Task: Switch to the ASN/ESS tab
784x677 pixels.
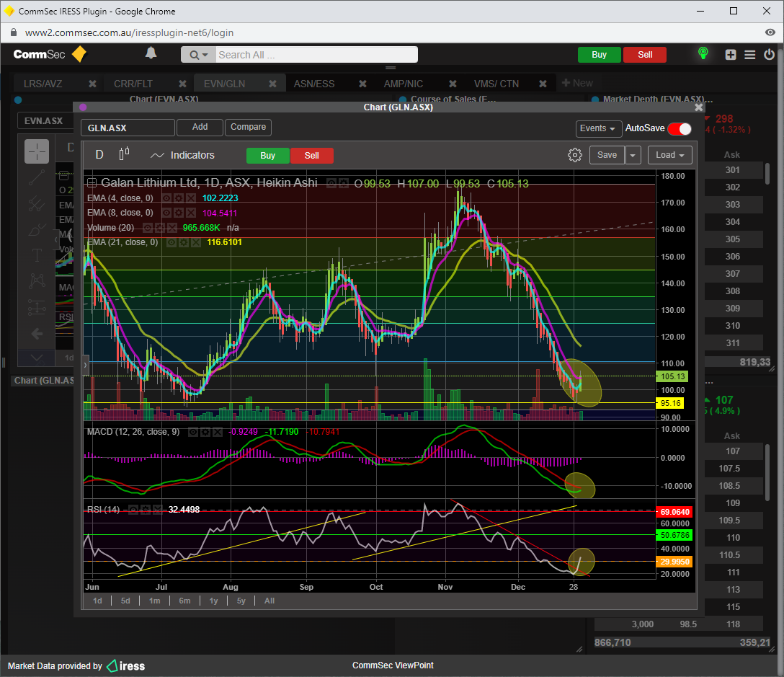Action: (x=314, y=84)
